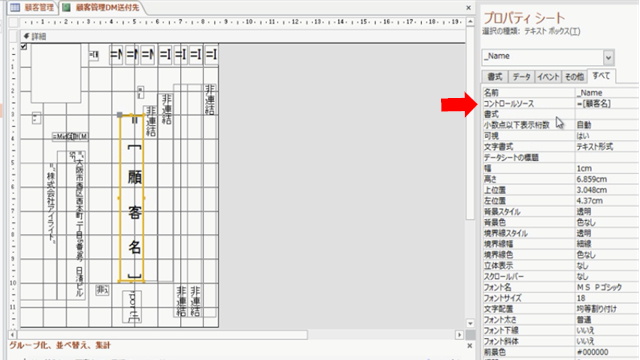Select the report selector box at ruler corner
This screenshot has width=640, height=360.
pyautogui.click(x=13, y=22)
